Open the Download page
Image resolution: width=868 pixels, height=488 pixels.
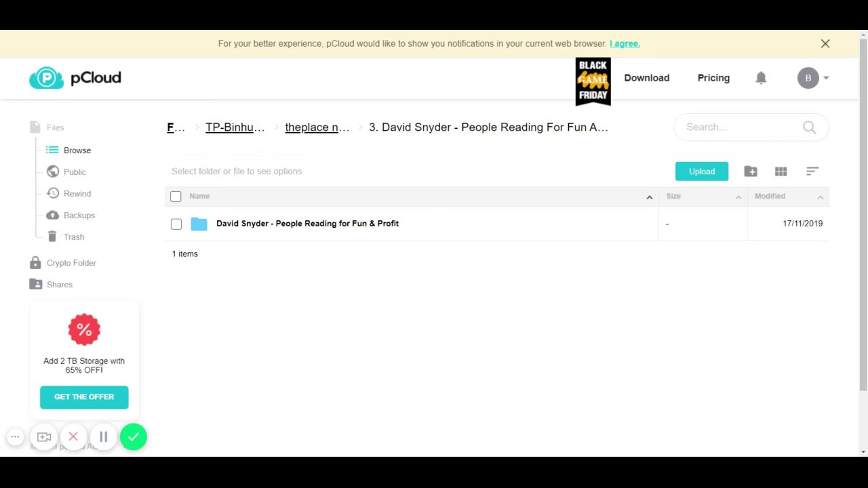(x=646, y=78)
